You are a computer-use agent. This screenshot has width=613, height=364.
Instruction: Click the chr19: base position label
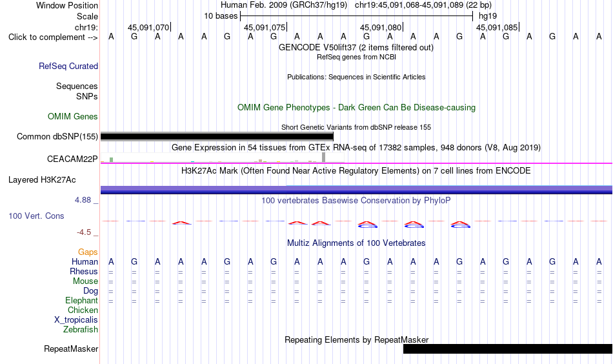[86, 27]
